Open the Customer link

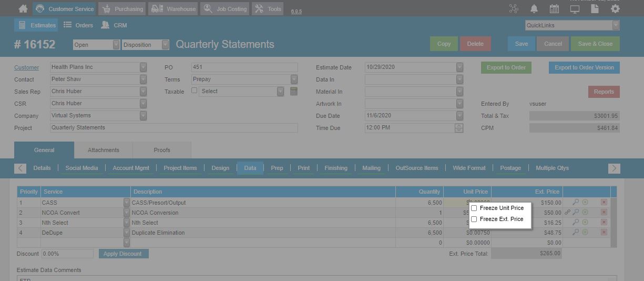pos(26,67)
